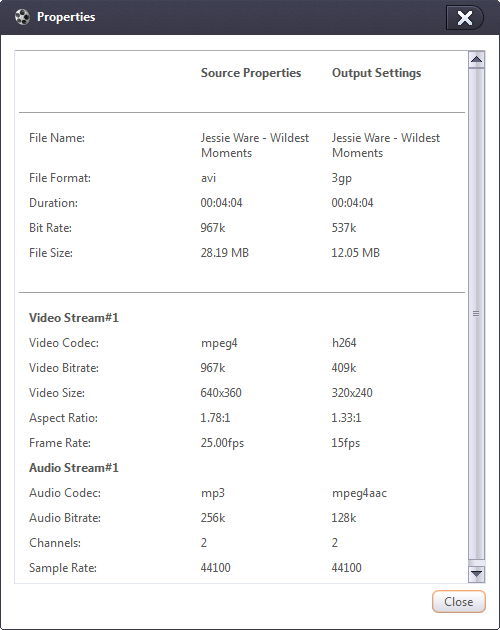Select the output file size 12.05 MB
The height and width of the screenshot is (630, 500).
point(355,253)
